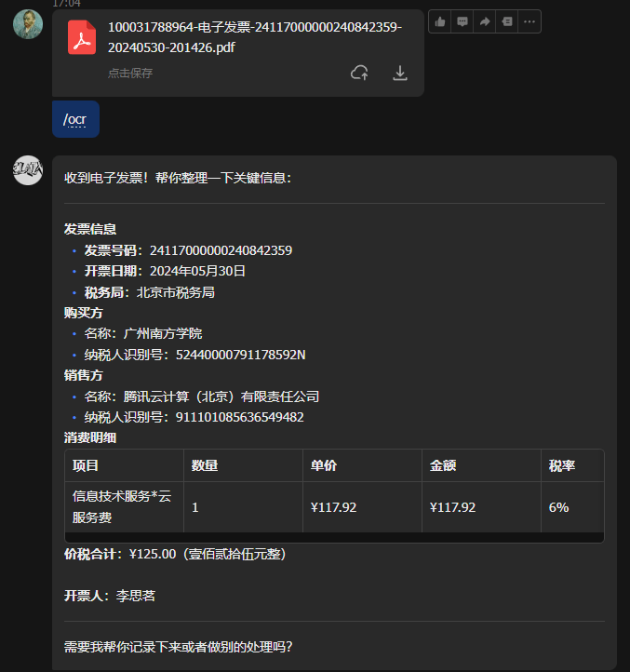
Task: Download the invoice PDF file
Action: click(400, 73)
